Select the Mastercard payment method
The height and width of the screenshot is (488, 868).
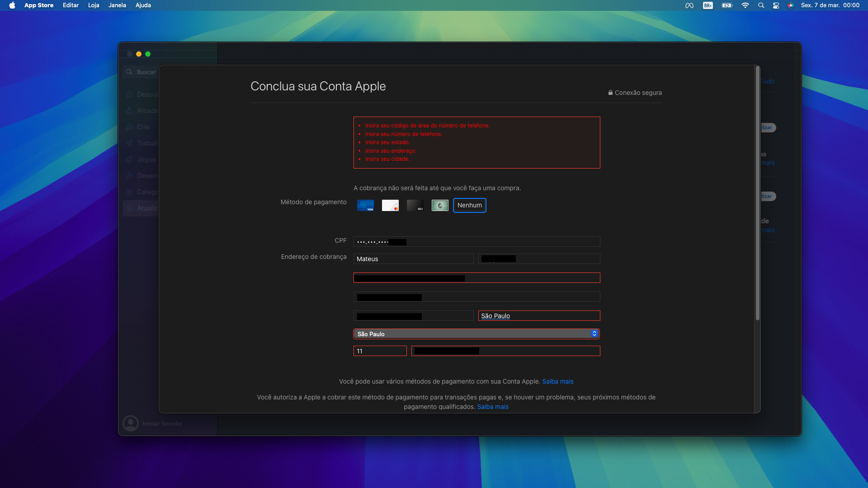pyautogui.click(x=390, y=206)
